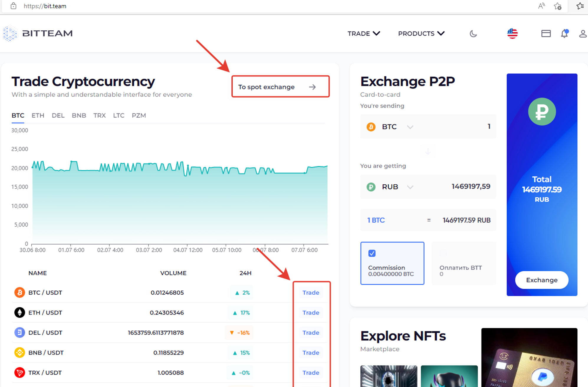Click Trade for ETH / USDT
This screenshot has height=387, width=588.
coord(311,313)
